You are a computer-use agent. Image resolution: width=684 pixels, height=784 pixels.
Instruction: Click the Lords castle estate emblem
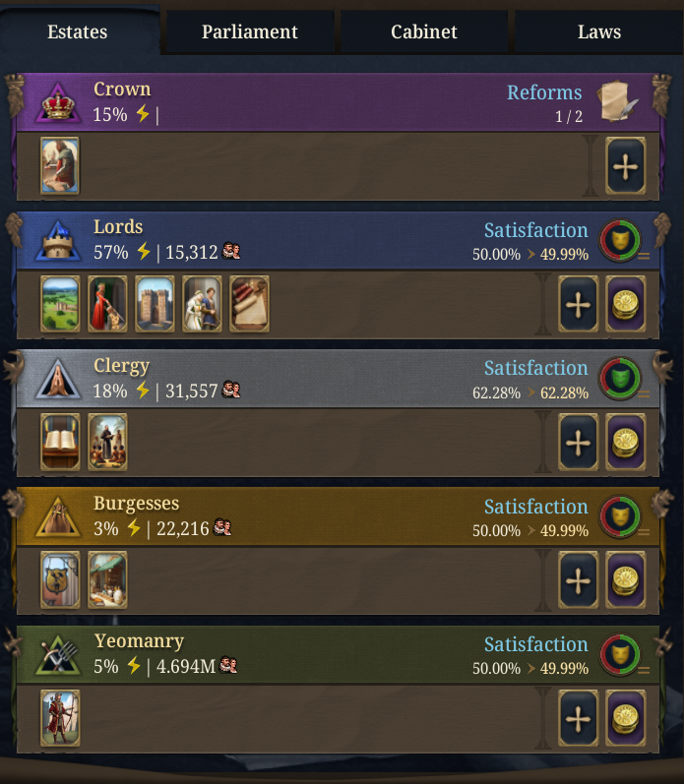[58, 241]
